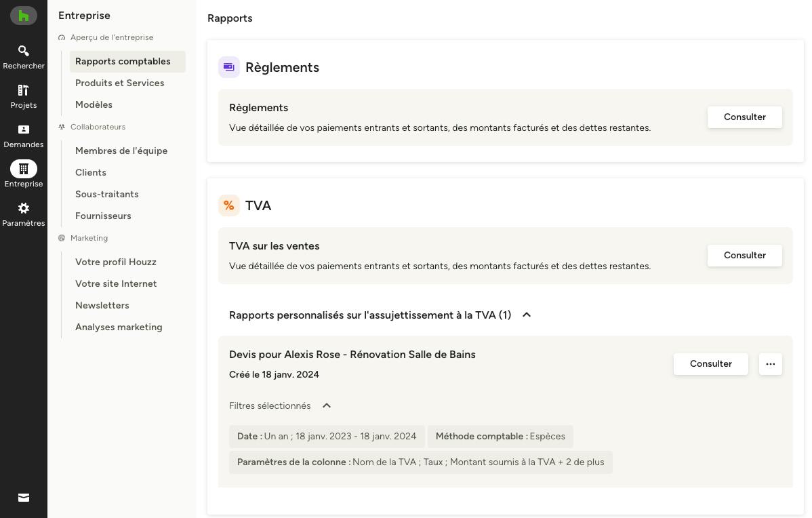This screenshot has width=812, height=518.
Task: Open Paramètres gear icon
Action: (23, 208)
